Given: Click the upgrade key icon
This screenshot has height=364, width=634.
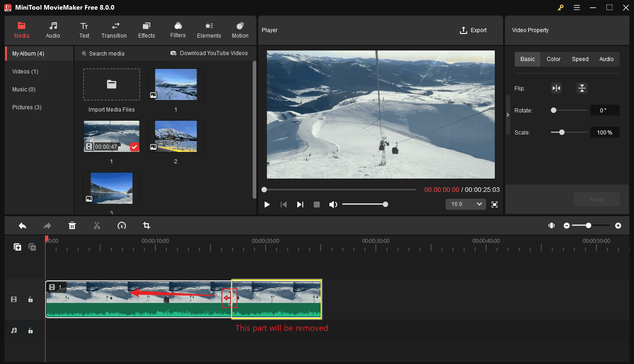Looking at the screenshot, I should [x=560, y=7].
